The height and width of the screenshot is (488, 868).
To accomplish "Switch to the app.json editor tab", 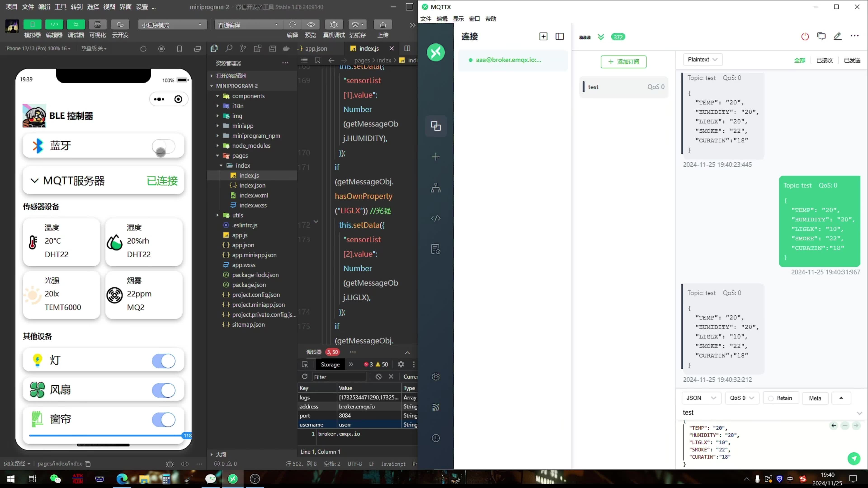I will click(316, 49).
